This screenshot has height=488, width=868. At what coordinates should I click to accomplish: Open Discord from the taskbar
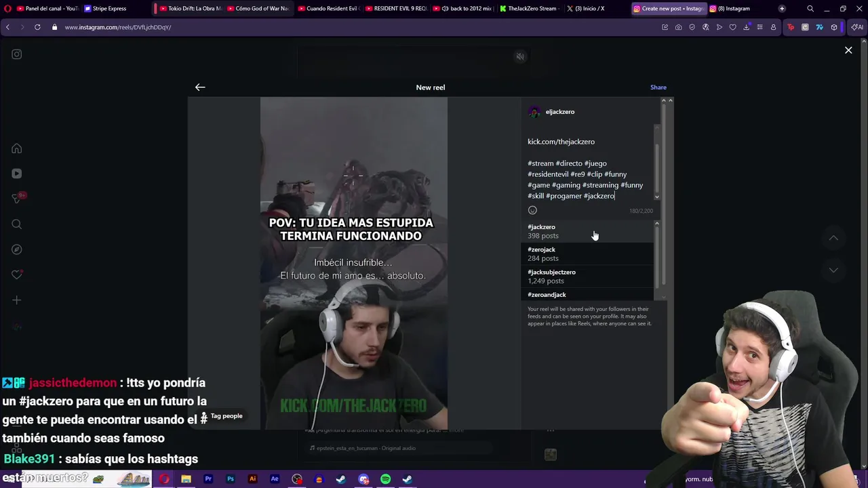(363, 479)
